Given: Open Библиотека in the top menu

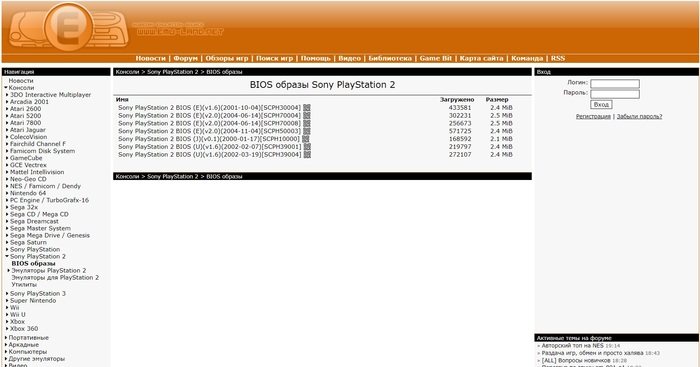Looking at the screenshot, I should coord(390,58).
